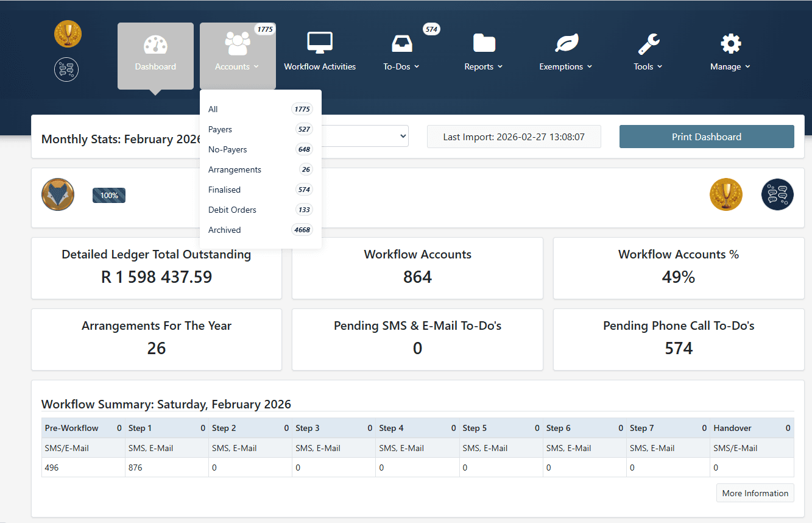Click the 876 value under Step 1
This screenshot has height=523, width=812.
click(135, 468)
